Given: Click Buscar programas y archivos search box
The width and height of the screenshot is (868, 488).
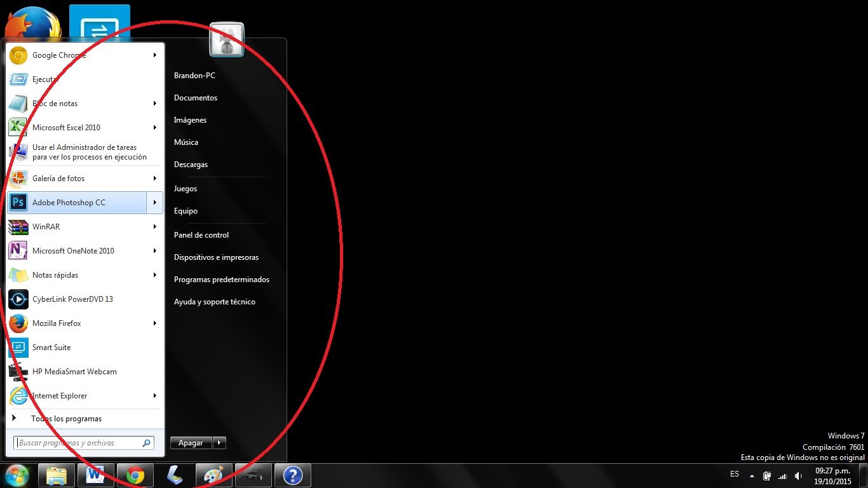Looking at the screenshot, I should tap(83, 443).
